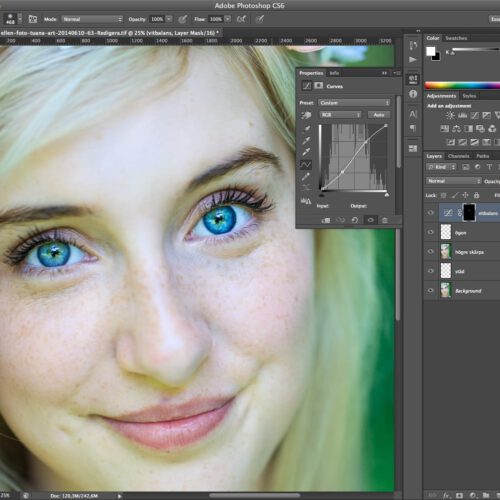Image resolution: width=500 pixels, height=500 pixels.
Task: Select the white point eyedropper
Action: [306, 152]
